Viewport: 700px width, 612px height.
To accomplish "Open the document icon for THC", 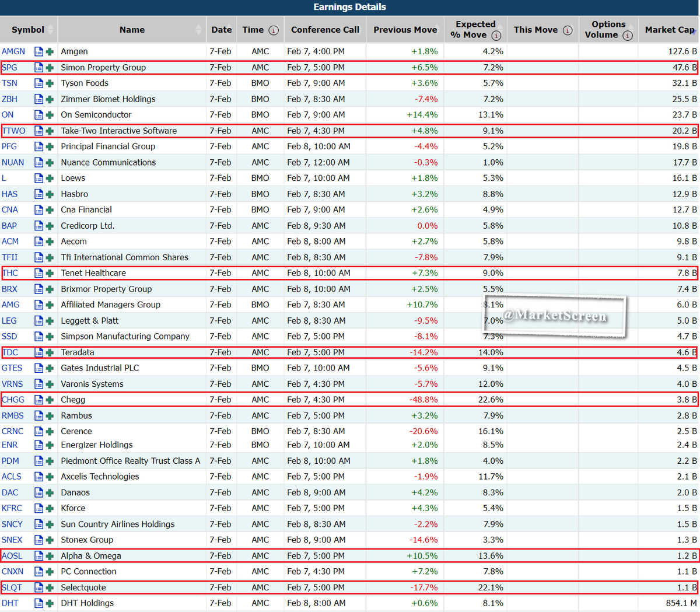I will pos(38,273).
